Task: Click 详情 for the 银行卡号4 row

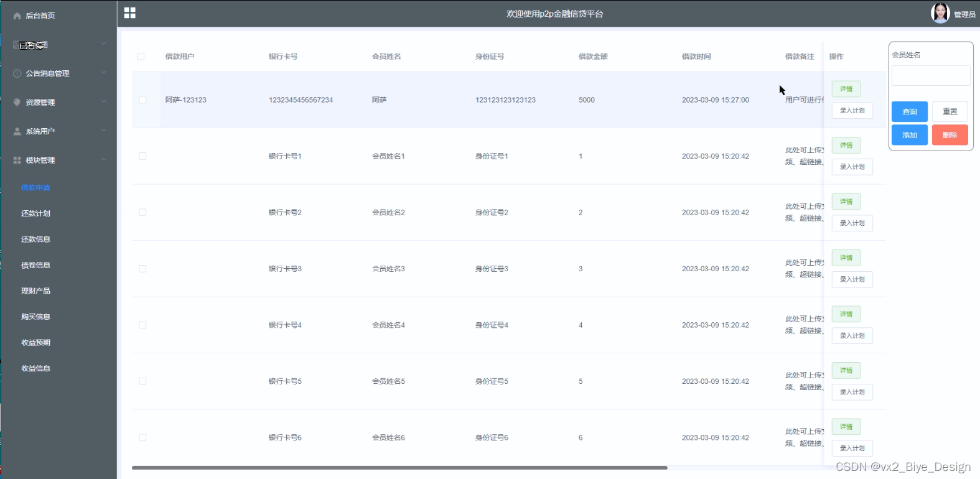Action: coord(846,314)
